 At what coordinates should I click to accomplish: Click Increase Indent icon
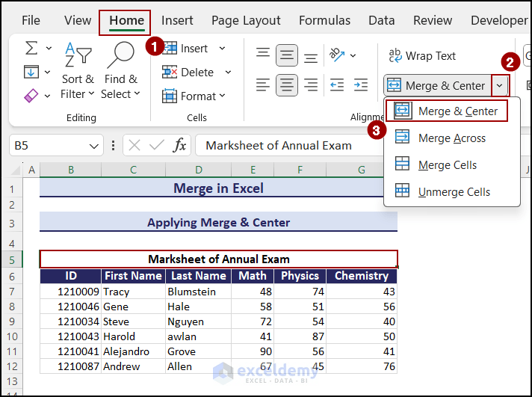[361, 85]
